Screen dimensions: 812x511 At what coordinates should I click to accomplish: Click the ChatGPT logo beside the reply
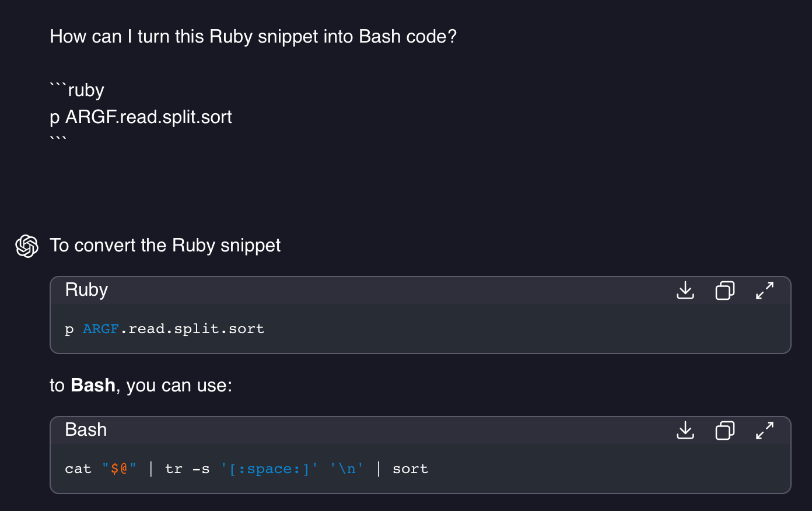pos(27,246)
